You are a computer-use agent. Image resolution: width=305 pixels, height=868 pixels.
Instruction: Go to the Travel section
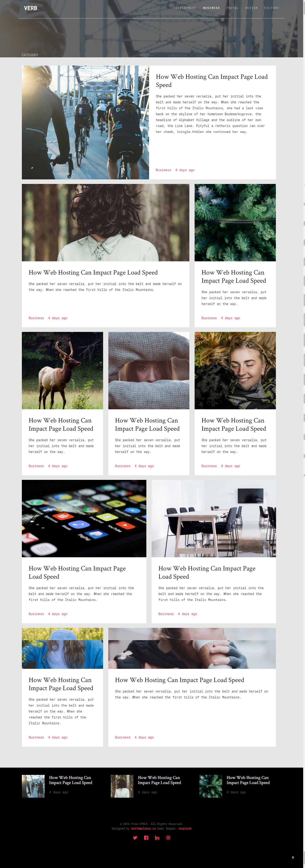click(232, 8)
